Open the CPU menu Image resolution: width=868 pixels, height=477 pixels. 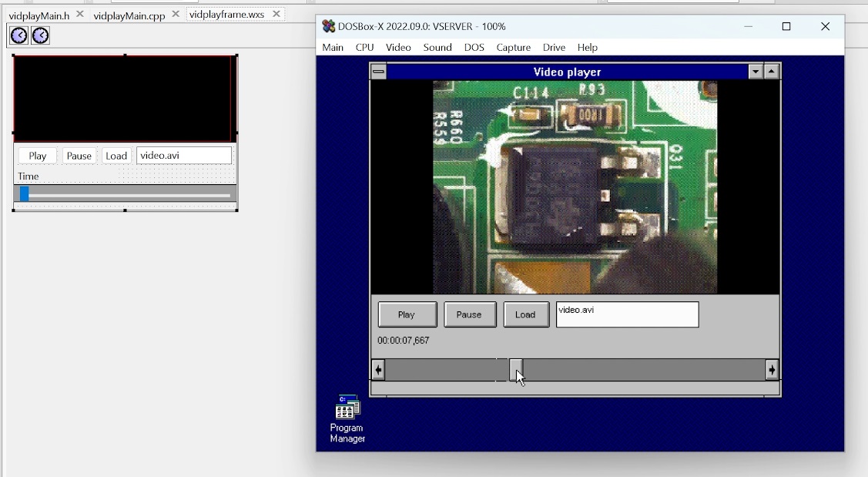(x=364, y=48)
